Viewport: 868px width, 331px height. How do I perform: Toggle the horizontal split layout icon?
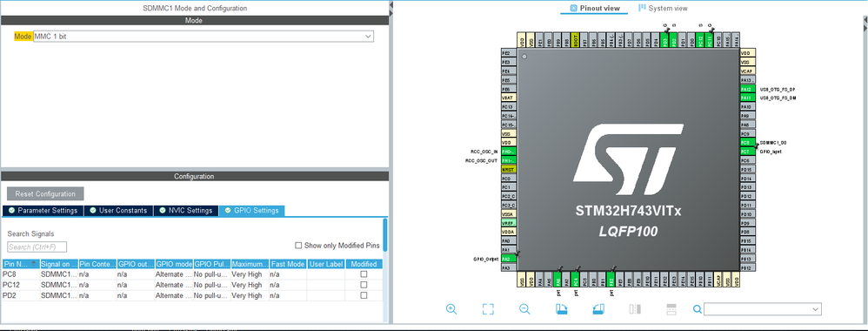pyautogui.click(x=671, y=309)
